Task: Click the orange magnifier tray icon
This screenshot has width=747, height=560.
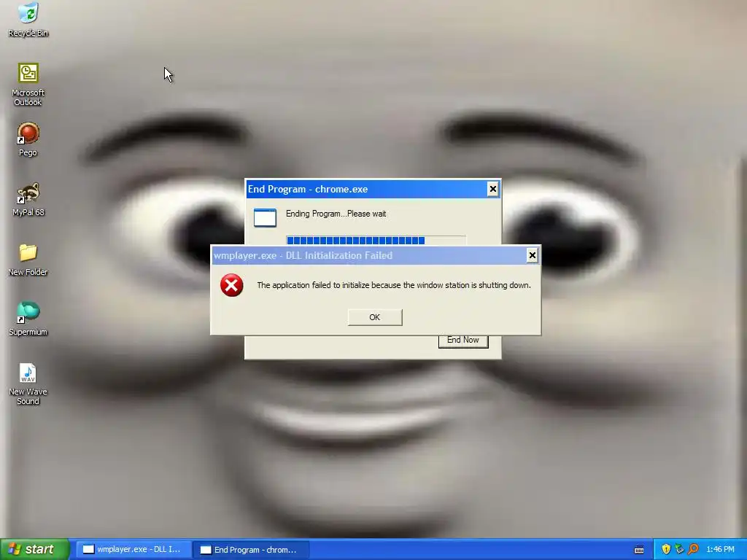Action: pos(693,549)
